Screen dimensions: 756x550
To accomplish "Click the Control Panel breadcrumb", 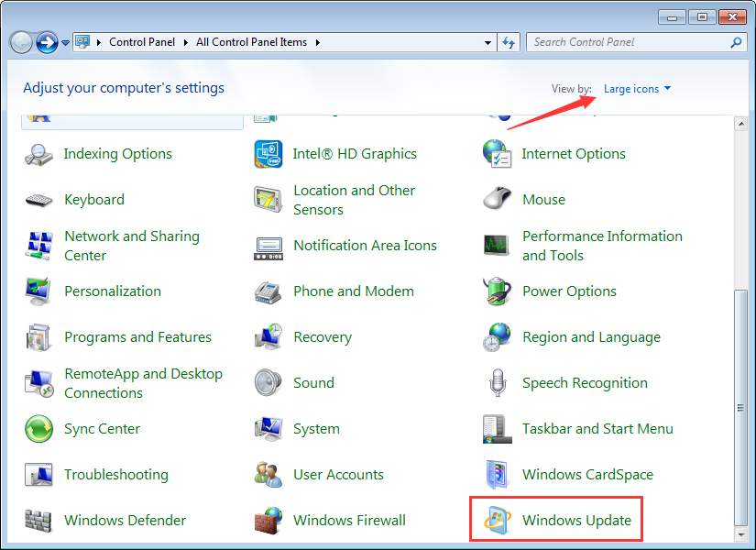I will tap(142, 42).
